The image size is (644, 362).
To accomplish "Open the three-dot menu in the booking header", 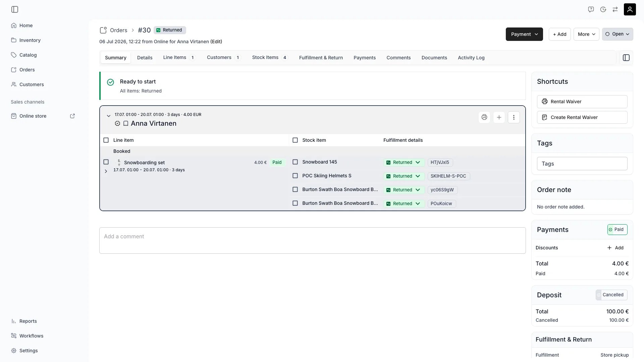I will [x=514, y=117].
